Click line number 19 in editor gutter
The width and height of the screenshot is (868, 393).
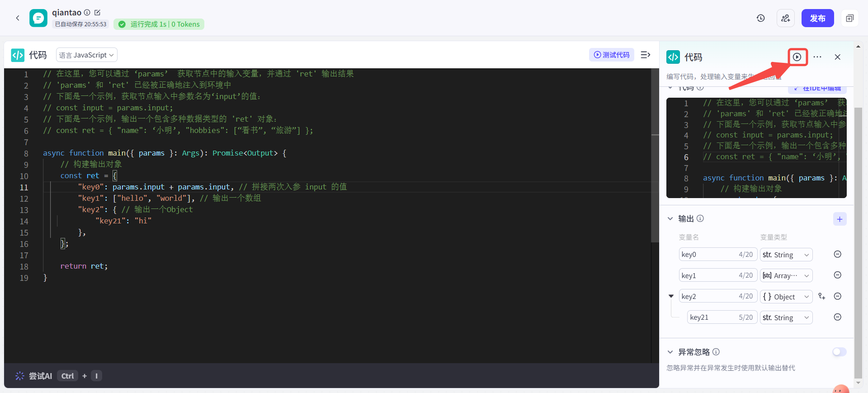(x=24, y=278)
